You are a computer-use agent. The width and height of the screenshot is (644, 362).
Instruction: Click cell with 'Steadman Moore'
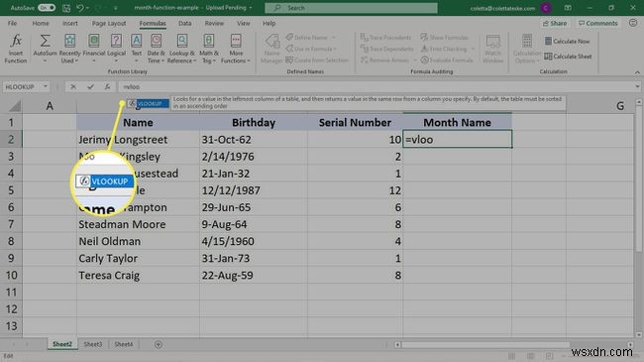[138, 224]
